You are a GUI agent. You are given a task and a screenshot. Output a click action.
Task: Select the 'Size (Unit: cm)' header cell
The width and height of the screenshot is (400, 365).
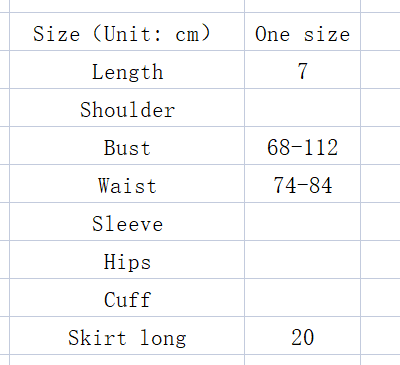(127, 32)
